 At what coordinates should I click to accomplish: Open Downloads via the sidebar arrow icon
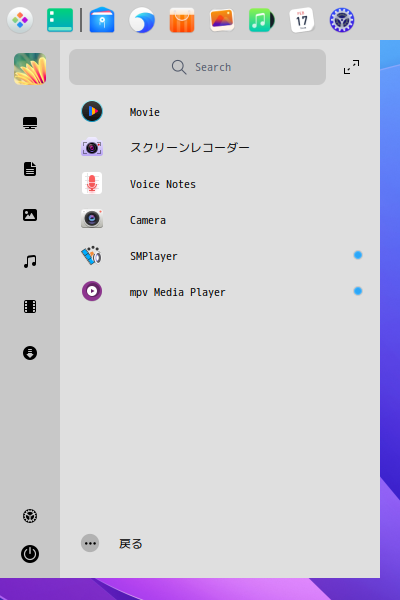point(30,353)
